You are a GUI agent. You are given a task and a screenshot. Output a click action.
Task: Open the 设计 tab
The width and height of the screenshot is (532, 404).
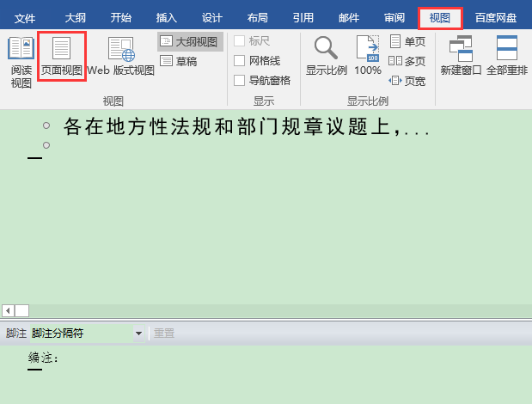coord(212,18)
